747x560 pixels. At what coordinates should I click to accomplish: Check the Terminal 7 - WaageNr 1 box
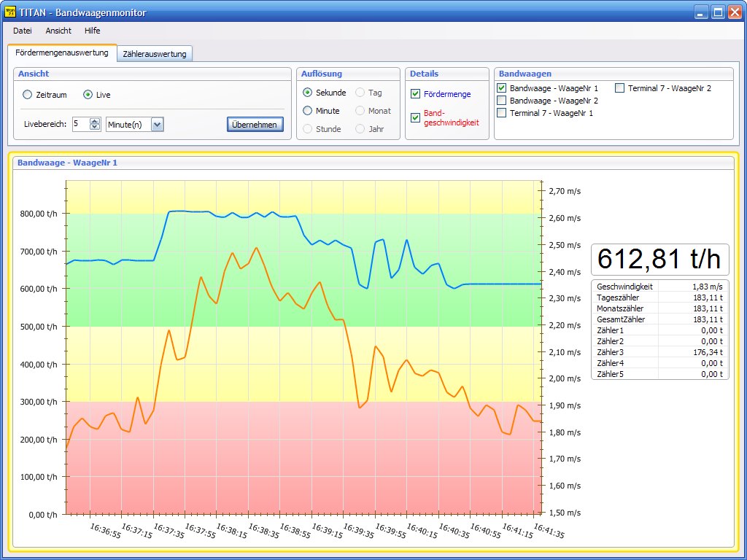pyautogui.click(x=501, y=113)
